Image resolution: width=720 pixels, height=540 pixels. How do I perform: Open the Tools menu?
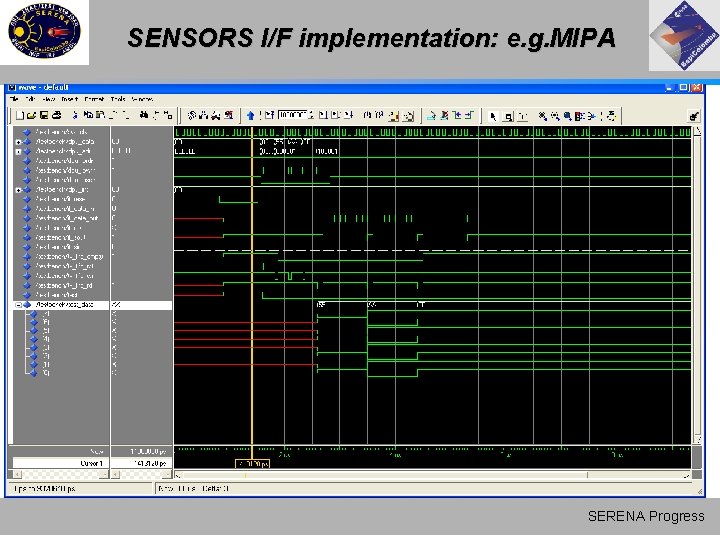(118, 99)
